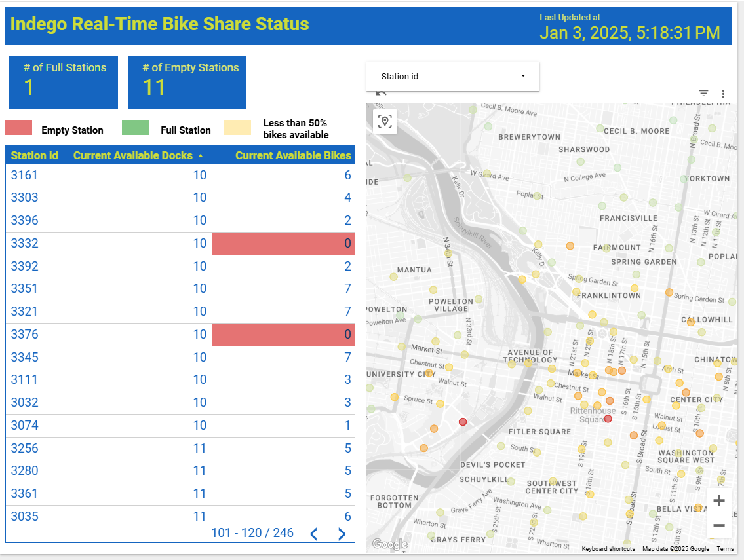744x560 pixels.
Task: Click the # of Empty Stations scorecard
Action: [187, 83]
